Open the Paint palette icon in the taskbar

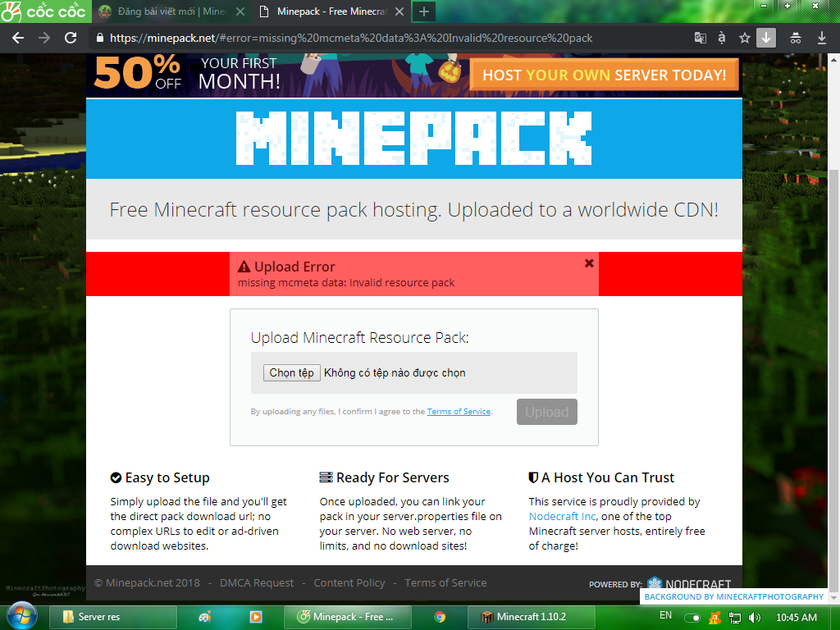coord(204,617)
